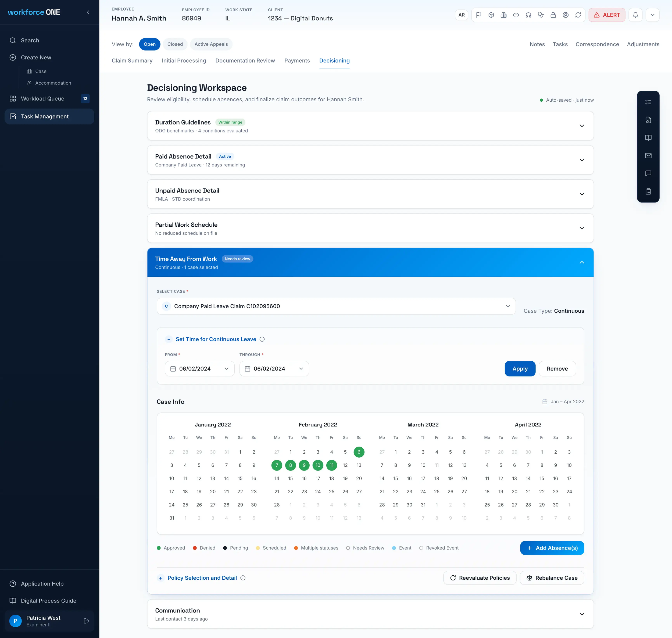Click the flag icon in header toolbar
This screenshot has width=672, height=638.
point(478,15)
